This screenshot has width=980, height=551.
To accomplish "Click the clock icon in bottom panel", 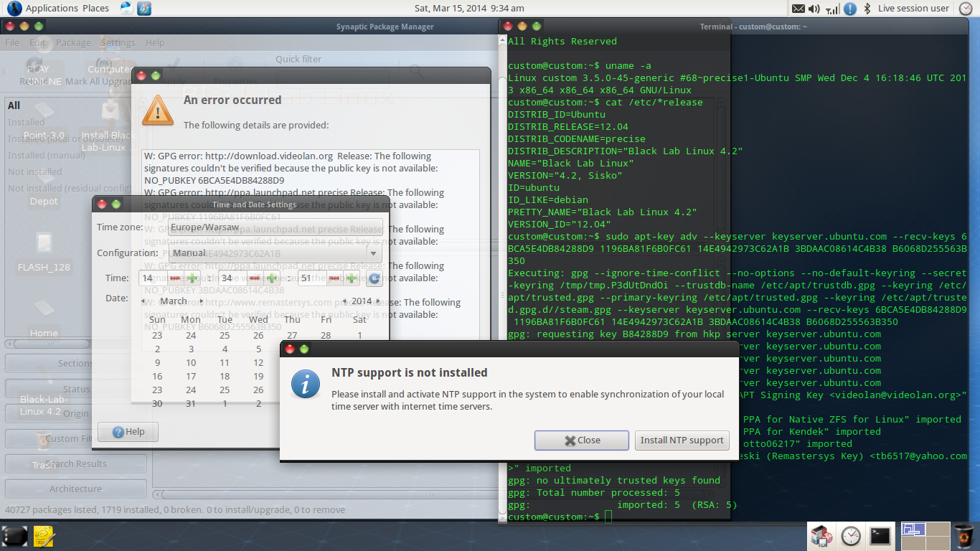I will click(x=851, y=535).
